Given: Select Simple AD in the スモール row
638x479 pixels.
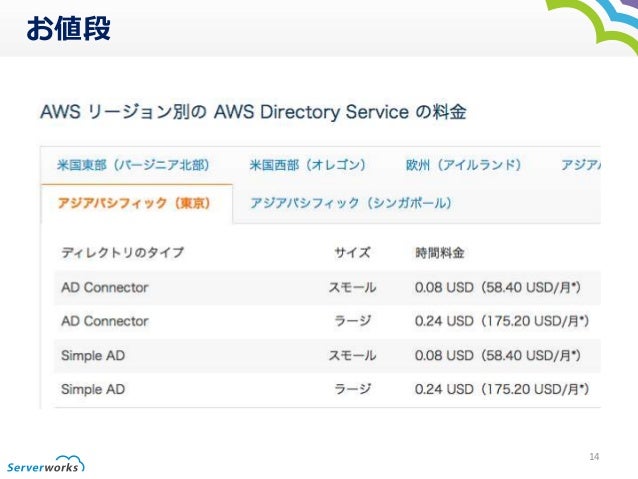Looking at the screenshot, I should point(93,355).
